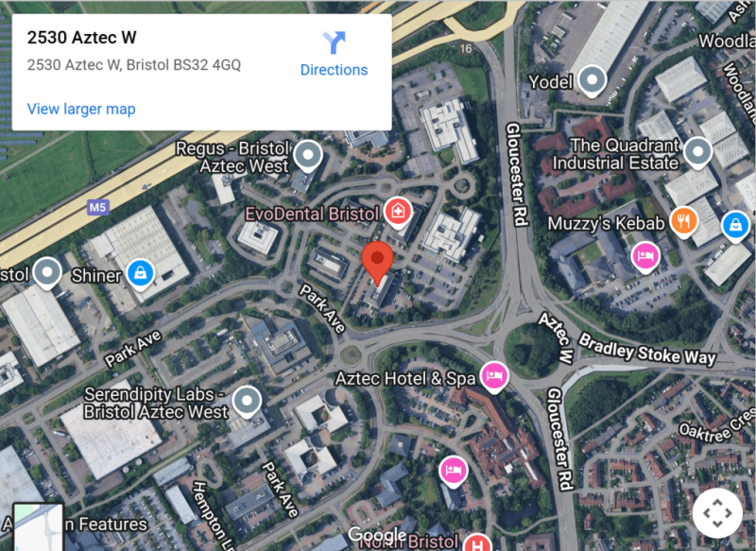Click the 2530 Aztec W title
Screen dimensions: 756x551
click(81, 38)
